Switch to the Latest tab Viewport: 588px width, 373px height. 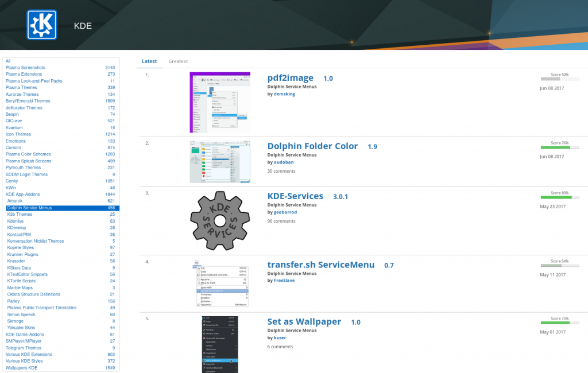(149, 61)
